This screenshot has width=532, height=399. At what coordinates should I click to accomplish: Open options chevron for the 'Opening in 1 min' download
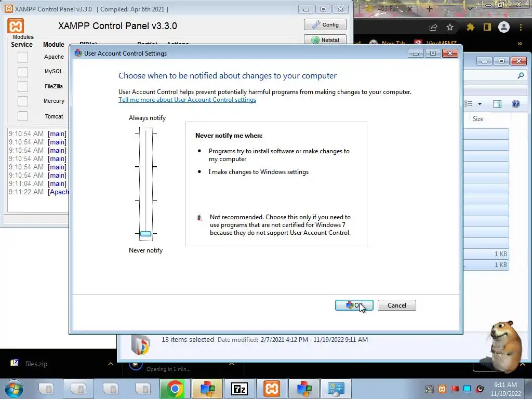pyautogui.click(x=232, y=364)
